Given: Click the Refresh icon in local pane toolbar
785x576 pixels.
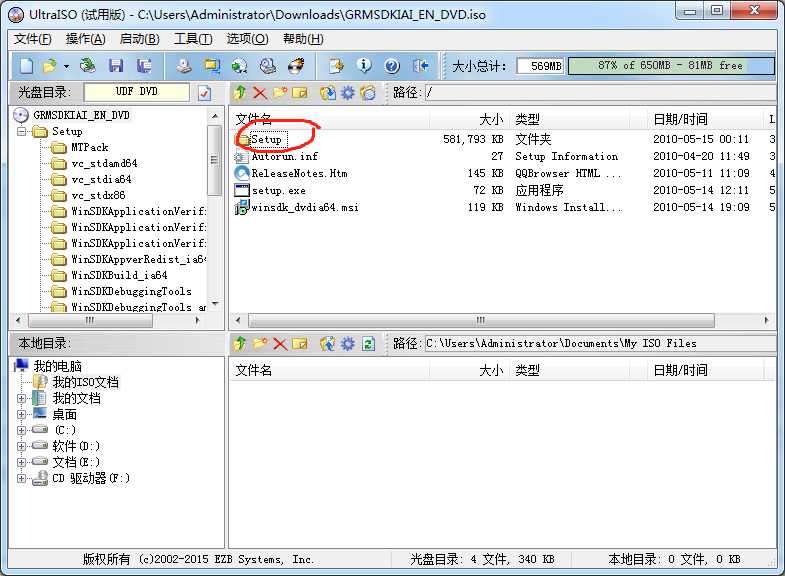Looking at the screenshot, I should click(368, 344).
